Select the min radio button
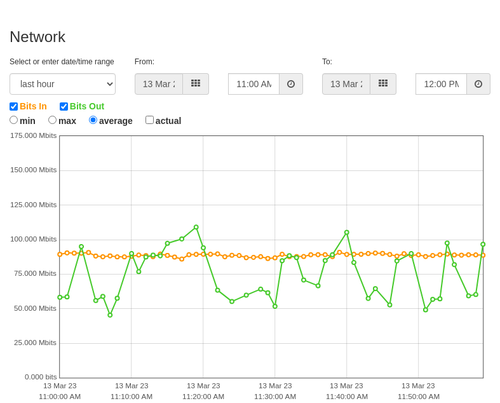This screenshot has width=500, height=403. click(x=13, y=120)
